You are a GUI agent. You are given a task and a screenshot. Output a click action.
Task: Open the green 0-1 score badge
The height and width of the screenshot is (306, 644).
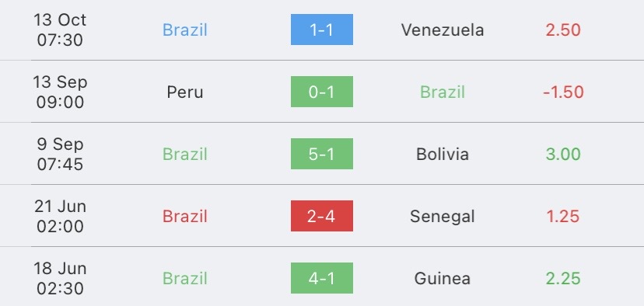(321, 92)
